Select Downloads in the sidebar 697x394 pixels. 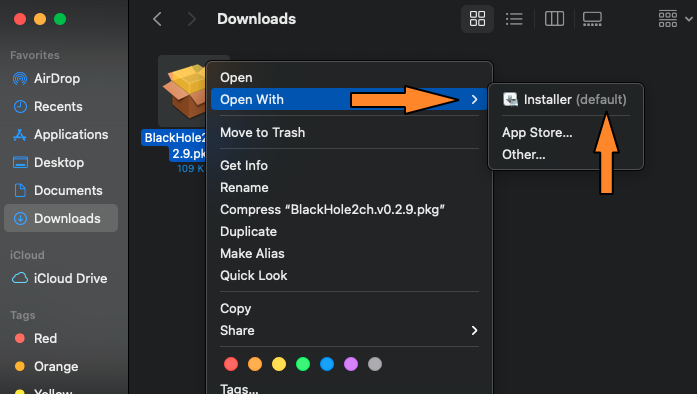(61, 218)
